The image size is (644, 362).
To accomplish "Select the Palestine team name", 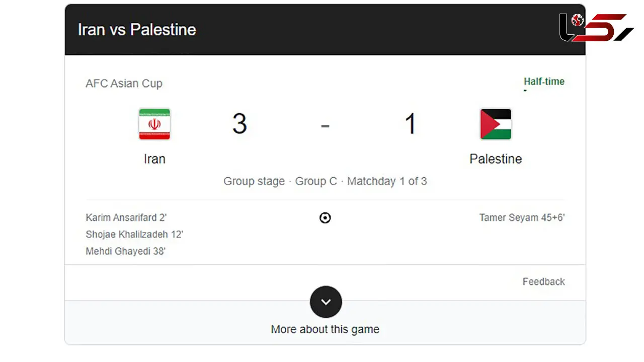I will point(496,159).
